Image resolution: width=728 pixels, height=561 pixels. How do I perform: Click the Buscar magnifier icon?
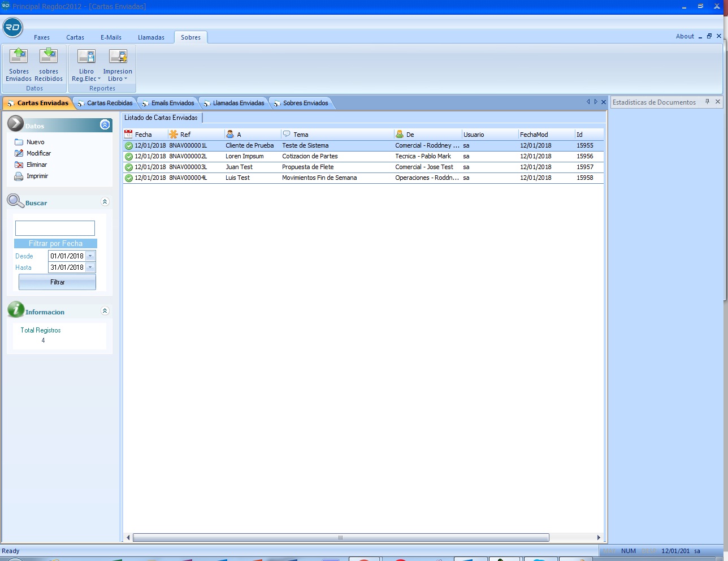coord(15,200)
